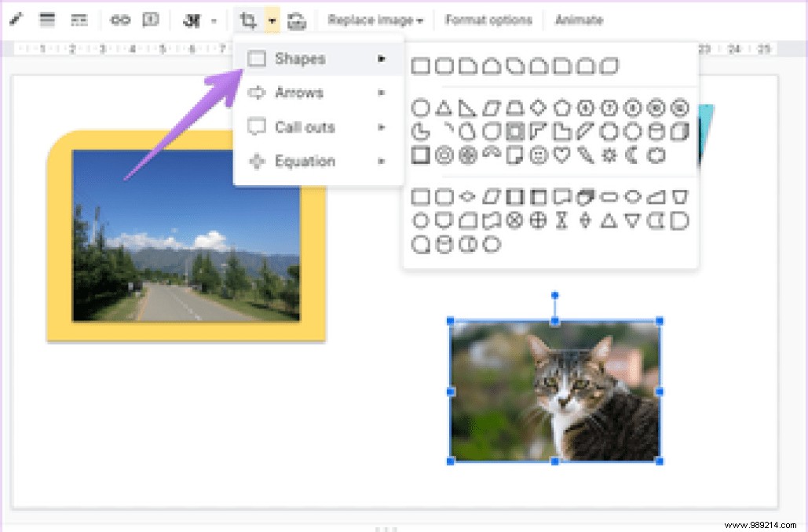Viewport: 808px width, 532px height.
Task: Click the Animate button
Action: [579, 20]
